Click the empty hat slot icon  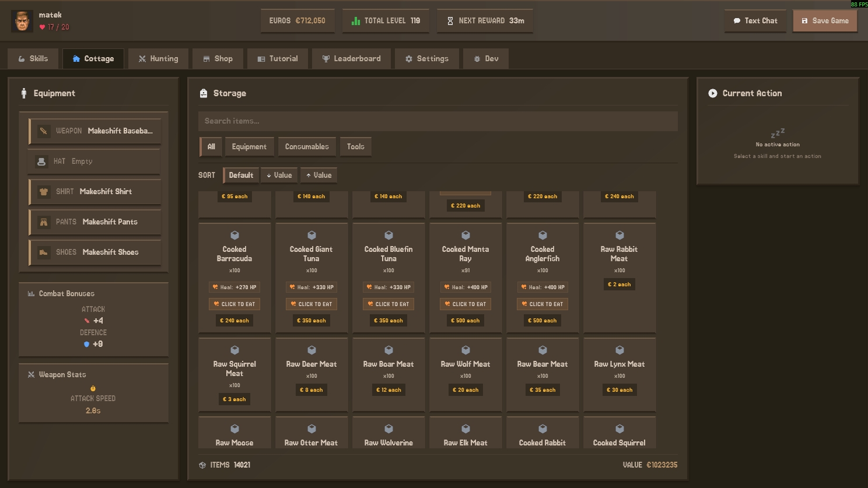point(41,162)
